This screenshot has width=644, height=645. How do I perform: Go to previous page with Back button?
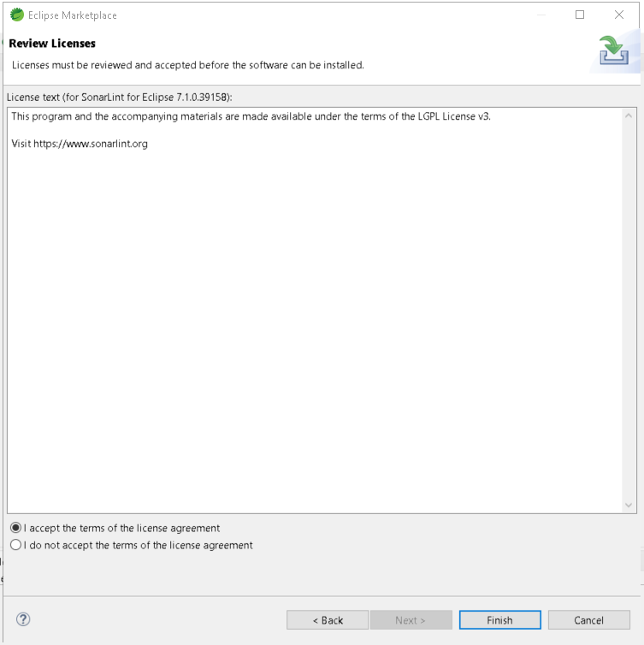pos(328,620)
